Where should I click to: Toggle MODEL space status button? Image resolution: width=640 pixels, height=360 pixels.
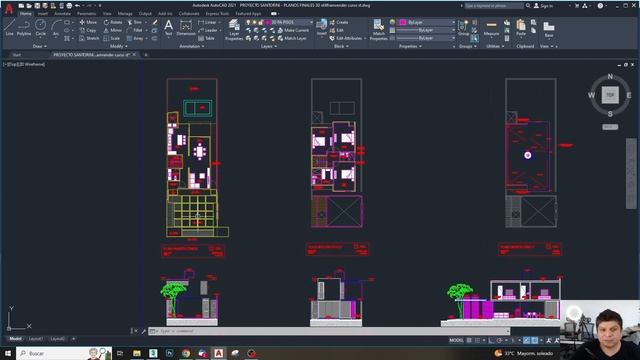point(456,340)
